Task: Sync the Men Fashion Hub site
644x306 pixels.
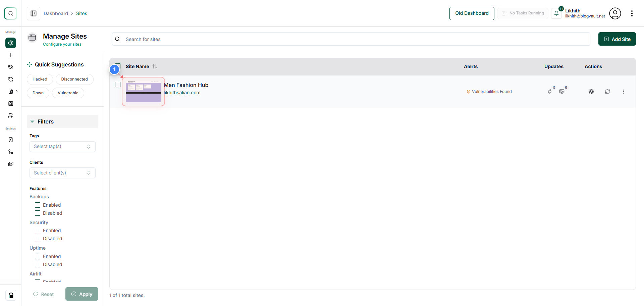Action: tap(607, 91)
